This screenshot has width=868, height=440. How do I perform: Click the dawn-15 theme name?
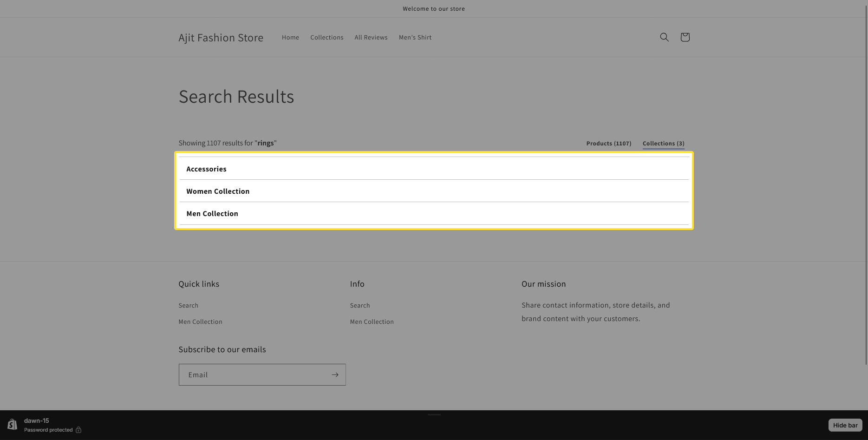[x=36, y=420]
